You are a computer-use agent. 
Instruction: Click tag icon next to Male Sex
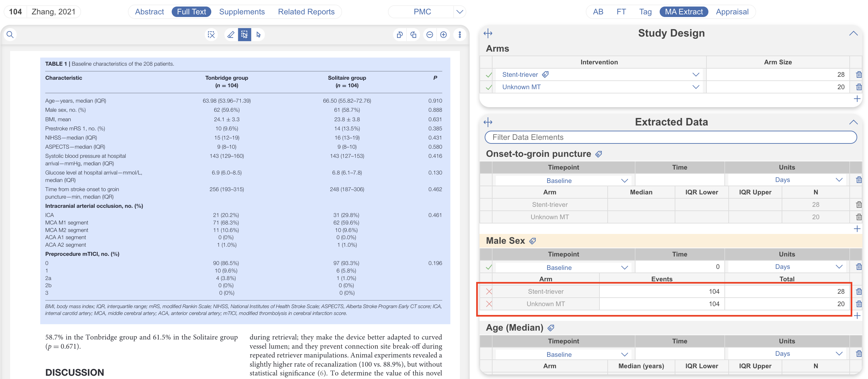tap(533, 241)
